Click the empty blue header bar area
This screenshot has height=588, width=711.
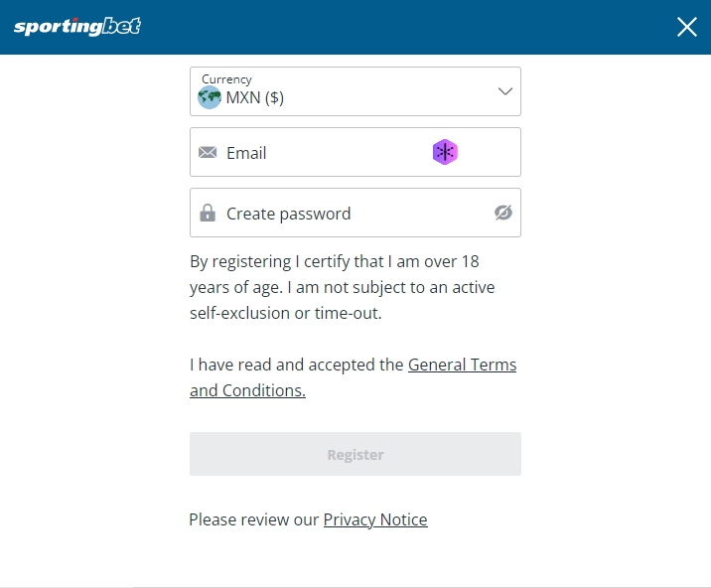coord(397,27)
